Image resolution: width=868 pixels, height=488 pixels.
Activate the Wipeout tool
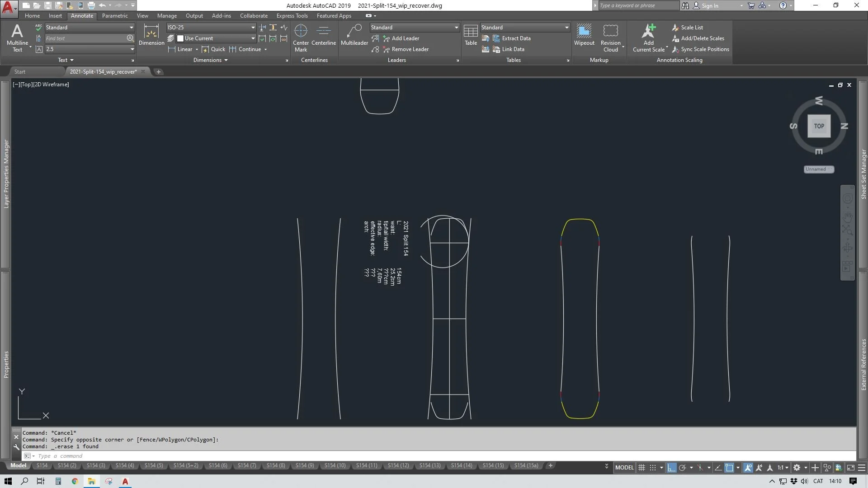point(584,35)
